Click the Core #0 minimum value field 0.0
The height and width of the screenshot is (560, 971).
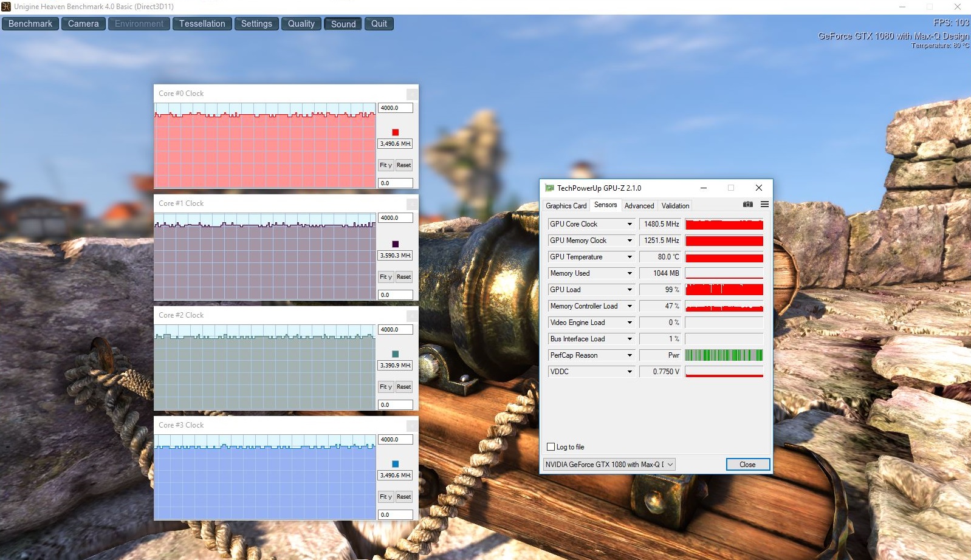pos(396,183)
